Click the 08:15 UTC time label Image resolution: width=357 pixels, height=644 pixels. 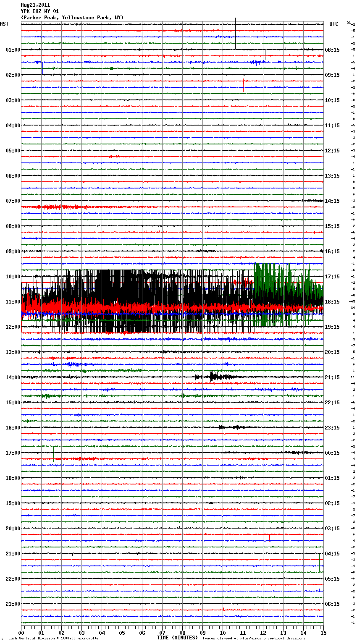click(x=332, y=50)
